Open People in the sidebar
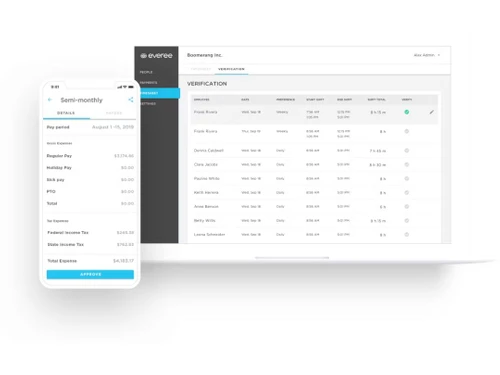500x375 pixels. 146,72
